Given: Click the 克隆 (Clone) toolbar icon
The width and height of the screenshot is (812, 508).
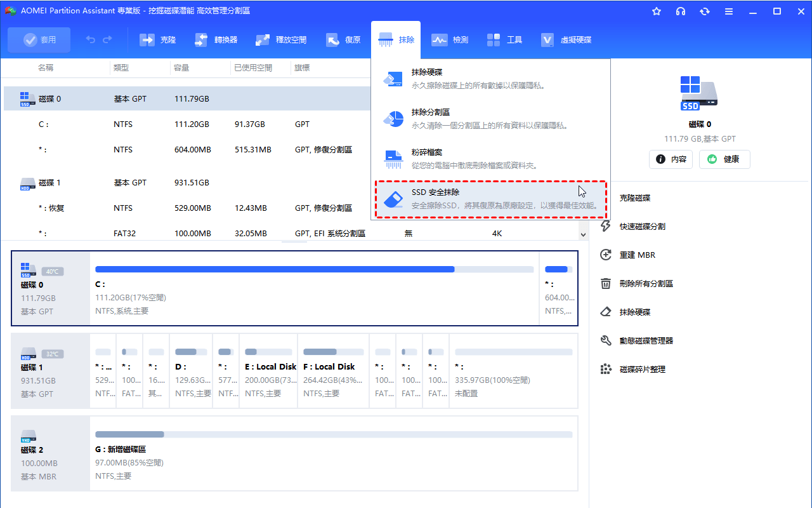Looking at the screenshot, I should (x=157, y=40).
